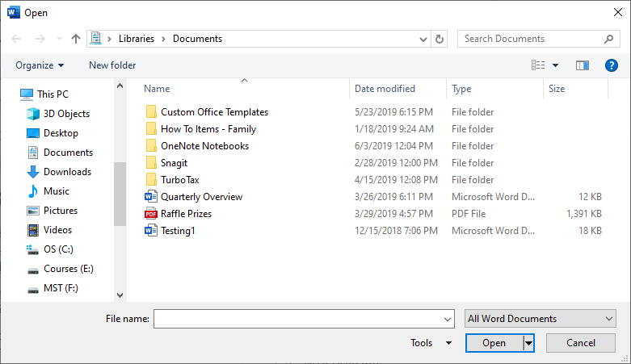
Task: Select the OS (C:) drive
Action: [x=61, y=249]
